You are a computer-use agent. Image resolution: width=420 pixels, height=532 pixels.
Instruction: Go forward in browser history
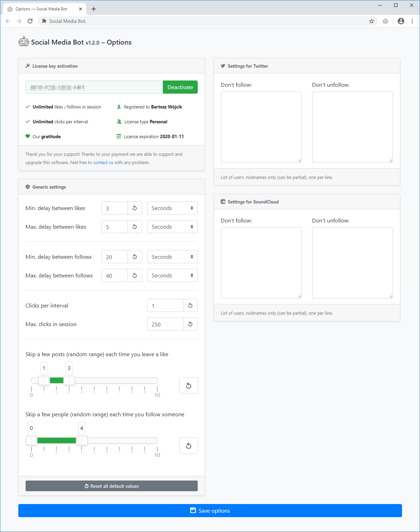click(19, 21)
